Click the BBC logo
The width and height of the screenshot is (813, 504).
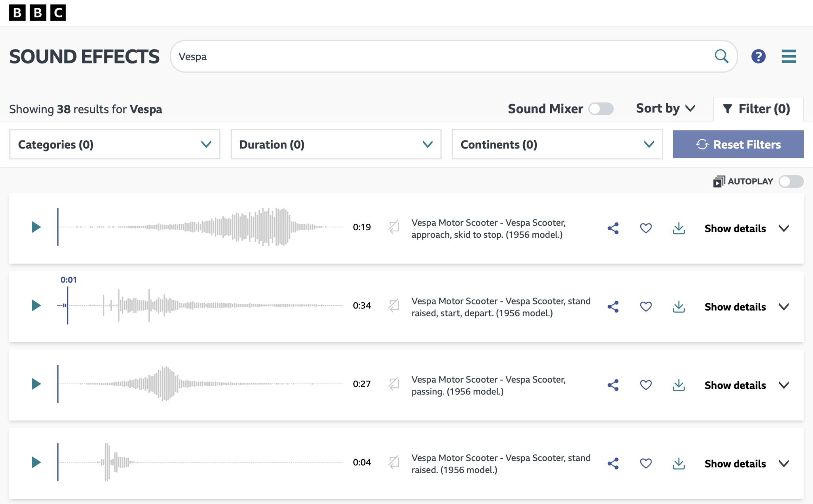pyautogui.click(x=37, y=13)
